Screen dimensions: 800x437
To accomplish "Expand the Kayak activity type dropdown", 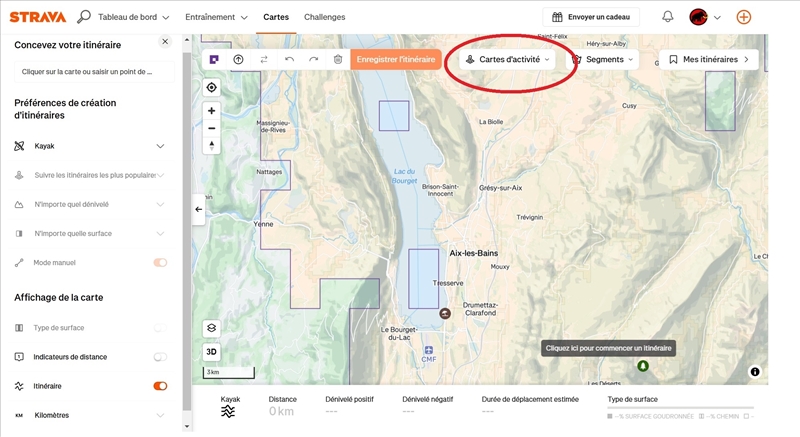I will point(160,146).
